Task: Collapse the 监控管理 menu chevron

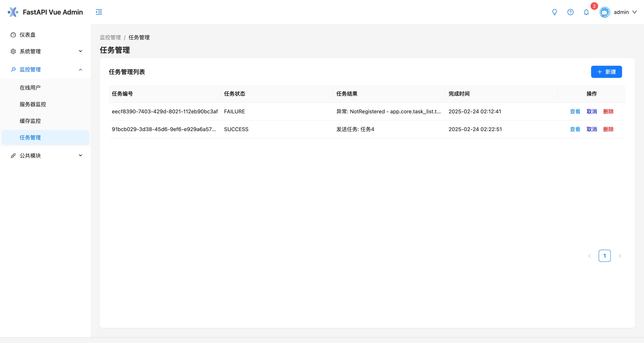Action: pyautogui.click(x=80, y=69)
